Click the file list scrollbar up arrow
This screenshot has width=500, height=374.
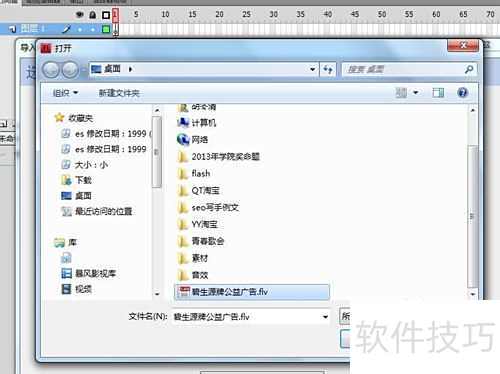point(473,110)
